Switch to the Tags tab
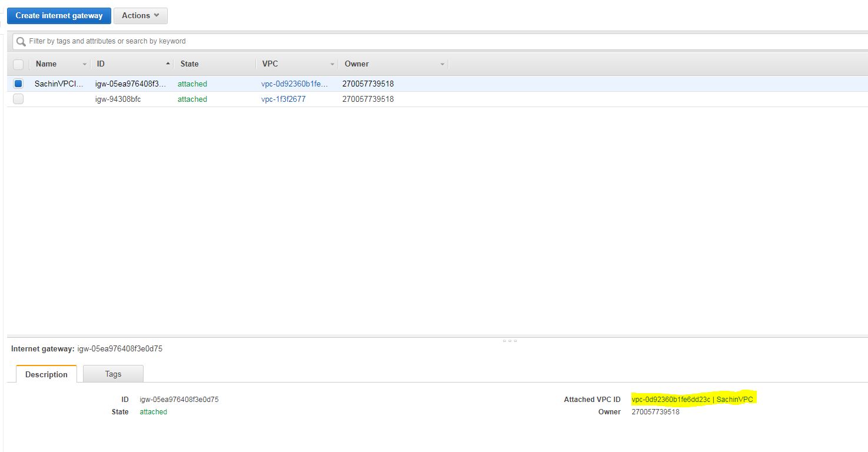868x452 pixels. (x=113, y=374)
